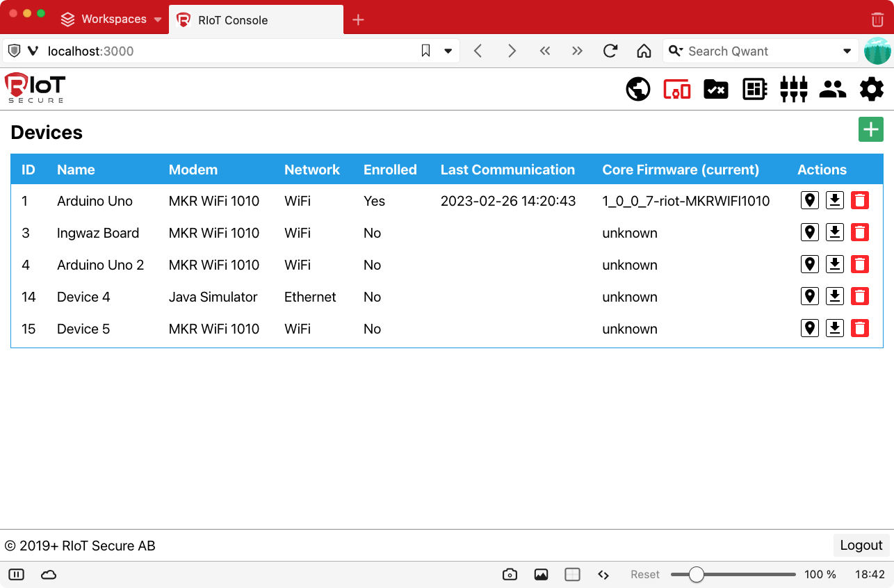Screen dimensions: 894x588
Task: Toggle the panel icon in status bar
Action: [x=17, y=575]
